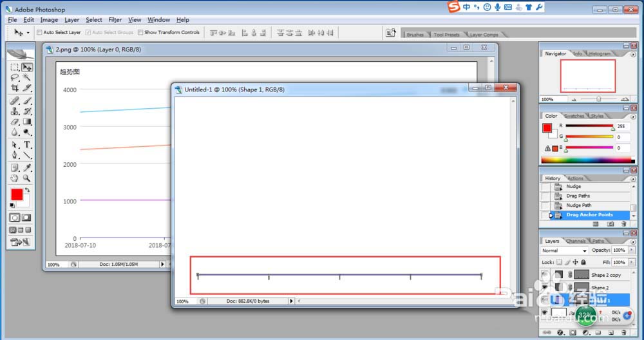Select the Hand tool

tap(15, 178)
